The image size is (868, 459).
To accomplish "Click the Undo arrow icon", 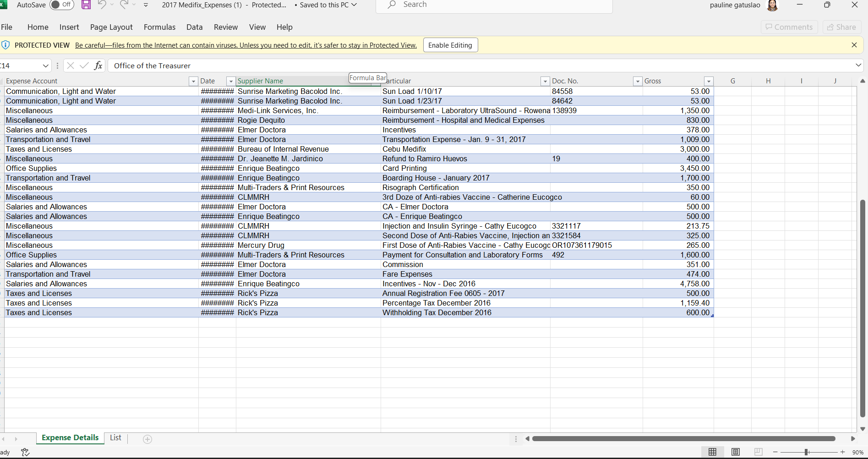I will click(102, 5).
